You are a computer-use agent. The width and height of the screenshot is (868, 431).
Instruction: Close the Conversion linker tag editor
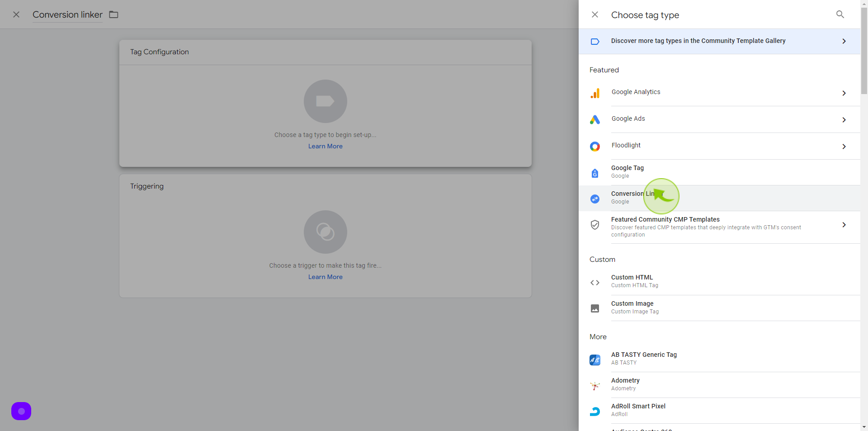pos(16,14)
